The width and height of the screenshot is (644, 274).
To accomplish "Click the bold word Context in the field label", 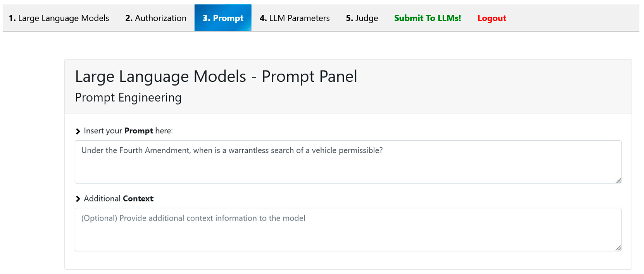I will [x=138, y=198].
